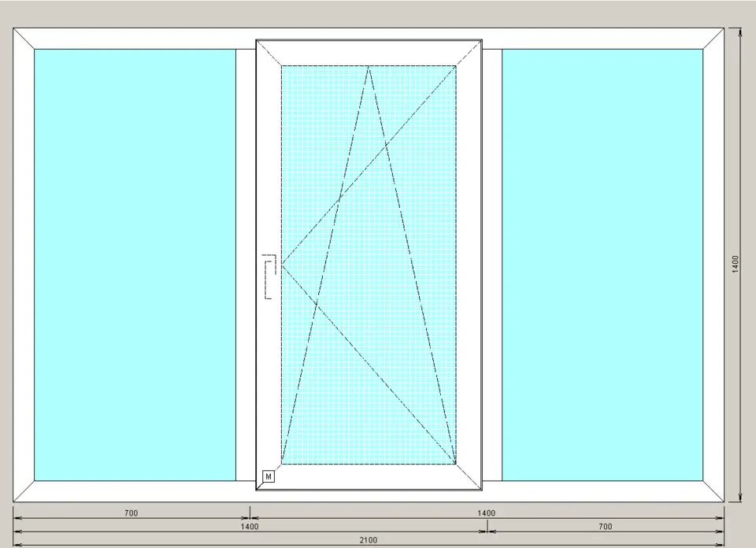Select the M marker box on center sash

point(269,476)
